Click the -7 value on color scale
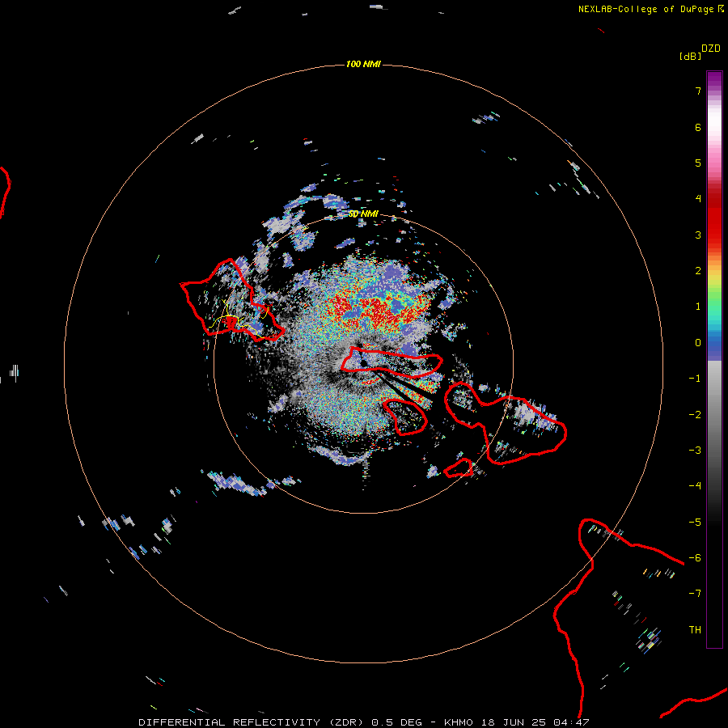The width and height of the screenshot is (728, 728). pyautogui.click(x=695, y=594)
